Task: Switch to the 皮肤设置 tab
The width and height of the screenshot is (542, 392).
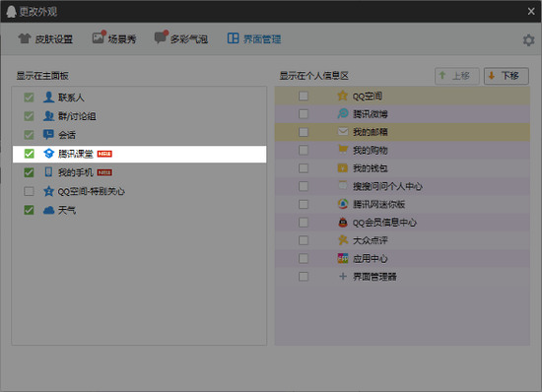Action: click(45, 39)
